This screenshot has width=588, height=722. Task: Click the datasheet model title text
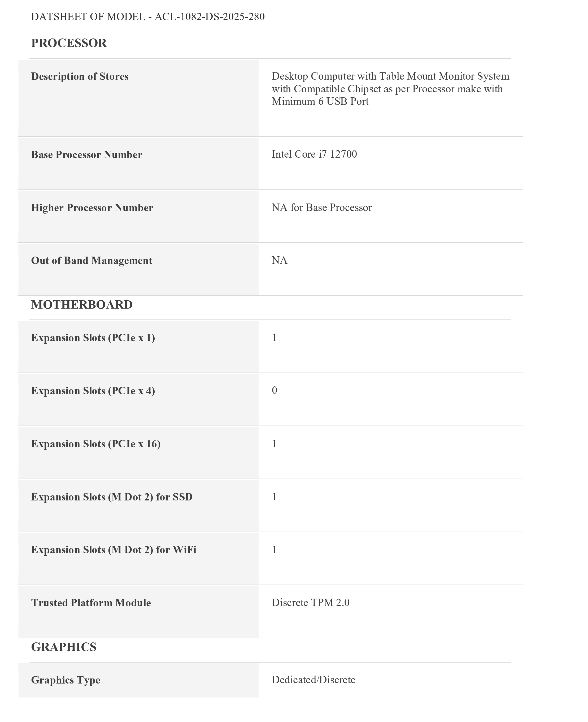(x=148, y=17)
